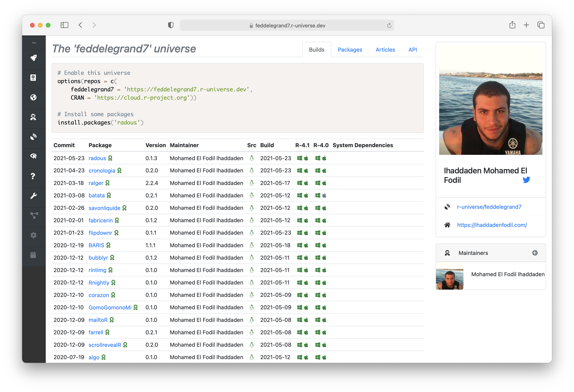Collapse the Maintainers panel arrow
The image size is (574, 392).
[535, 253]
